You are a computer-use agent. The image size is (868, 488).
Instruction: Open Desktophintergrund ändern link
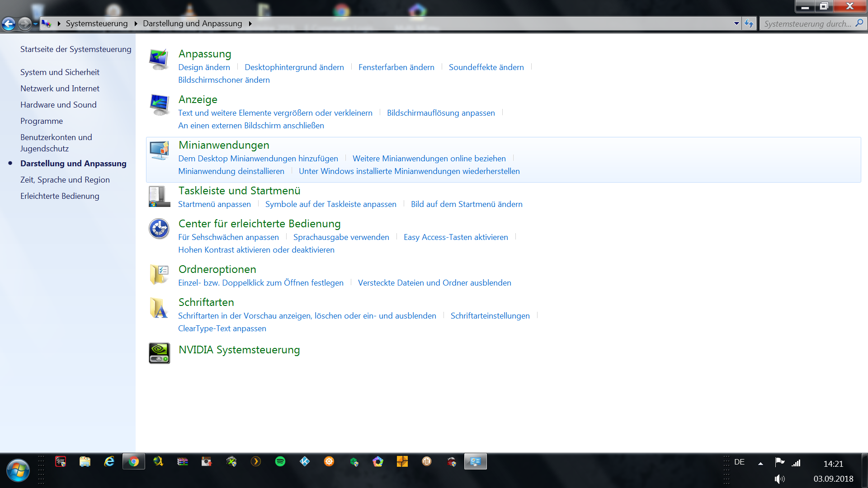[294, 67]
